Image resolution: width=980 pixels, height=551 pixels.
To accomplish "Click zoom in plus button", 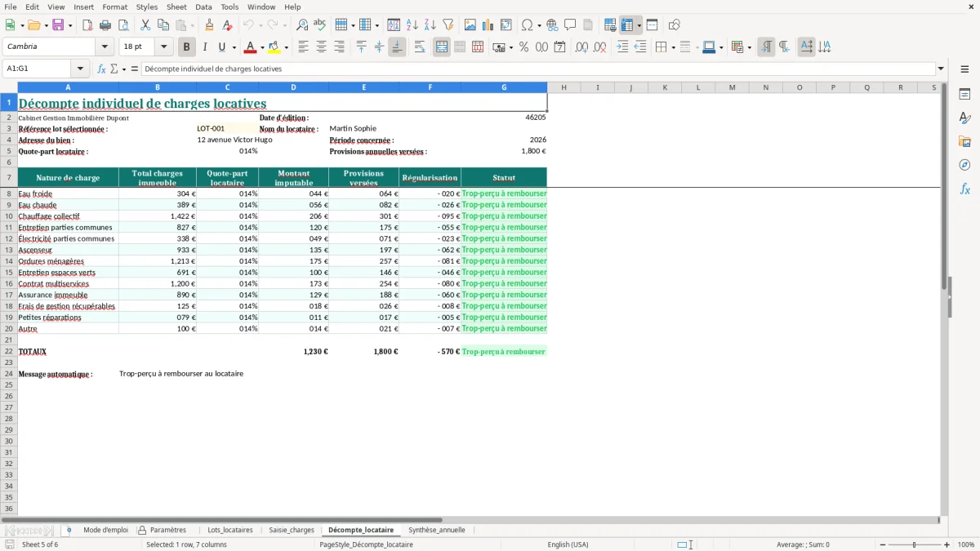I will [947, 544].
